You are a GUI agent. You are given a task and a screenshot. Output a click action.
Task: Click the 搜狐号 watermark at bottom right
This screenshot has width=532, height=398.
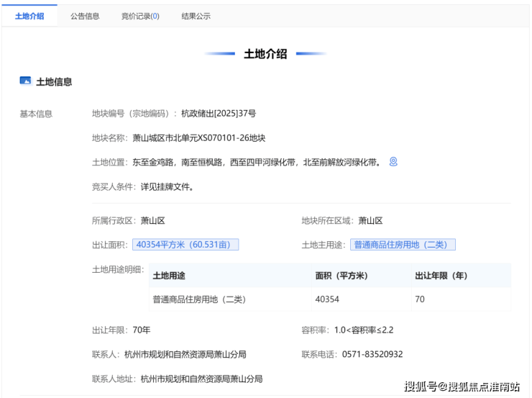point(462,386)
